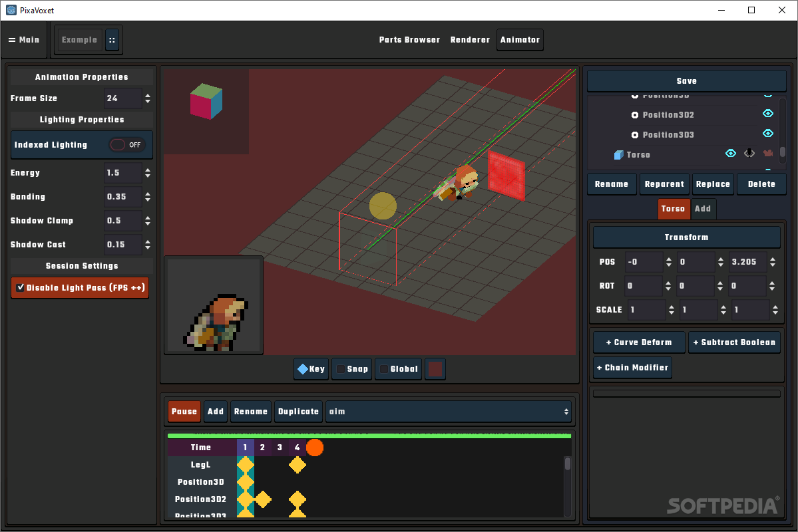Click the LegL keyframe diamond at frame 4

[x=298, y=465]
